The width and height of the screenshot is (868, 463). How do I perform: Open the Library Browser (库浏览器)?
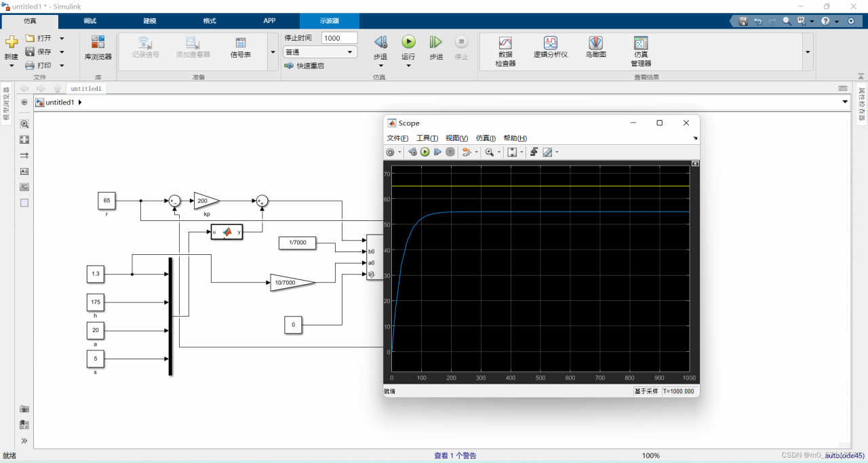[x=98, y=47]
